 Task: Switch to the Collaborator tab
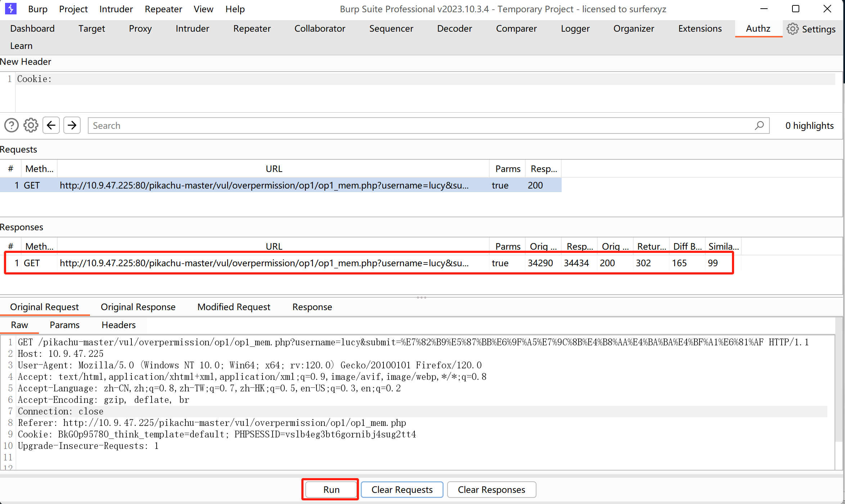(x=320, y=28)
